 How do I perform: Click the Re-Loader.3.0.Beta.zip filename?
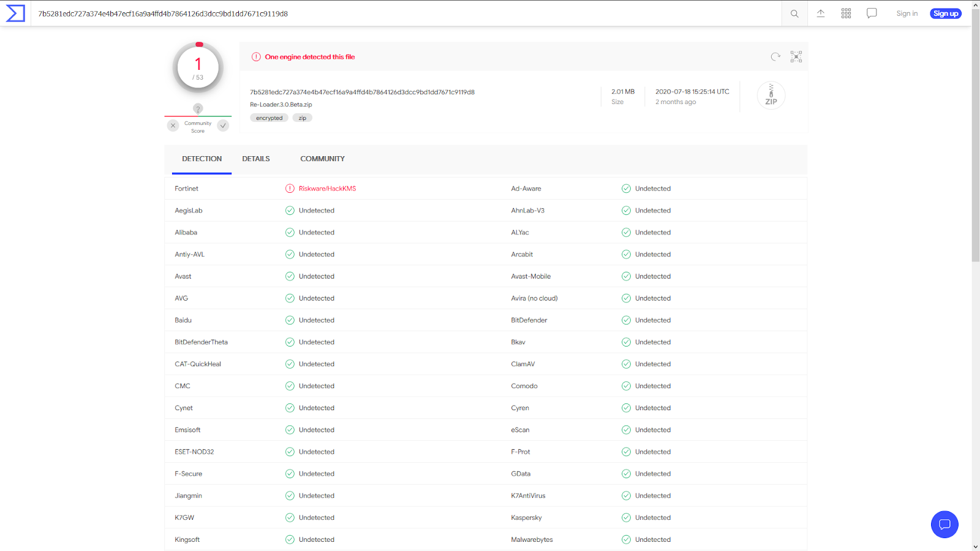tap(281, 105)
